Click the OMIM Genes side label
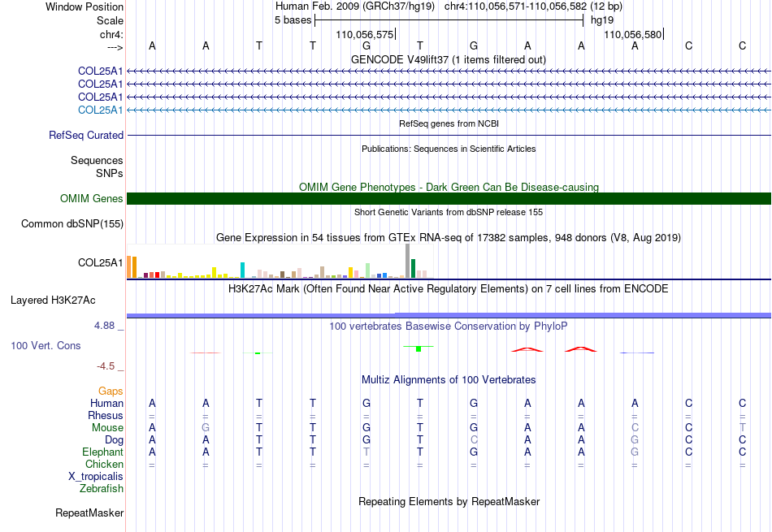Viewport: 772px width, 532px height. 92,198
